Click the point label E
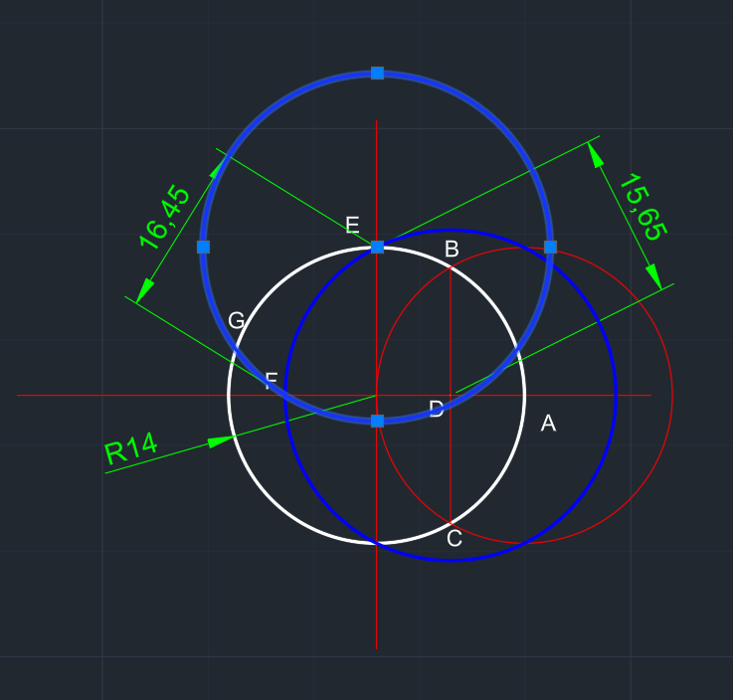Viewport: 733px width, 700px height. (352, 226)
